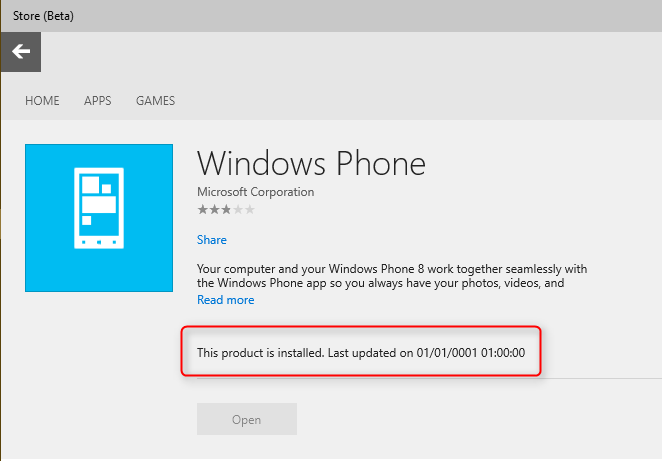Open the HOME tab

[x=42, y=101]
